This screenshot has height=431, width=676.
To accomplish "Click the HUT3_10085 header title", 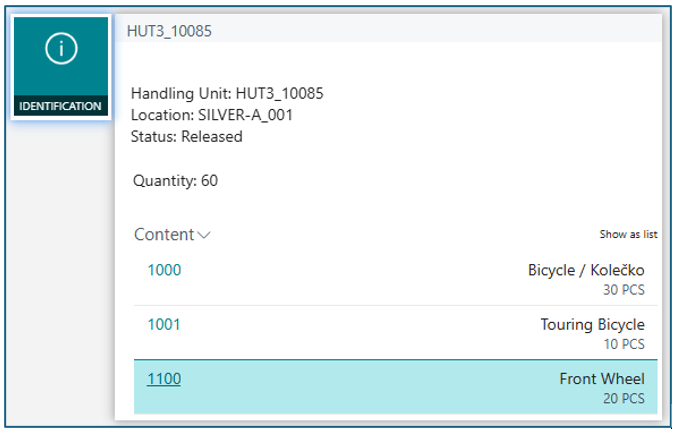I will click(x=169, y=31).
